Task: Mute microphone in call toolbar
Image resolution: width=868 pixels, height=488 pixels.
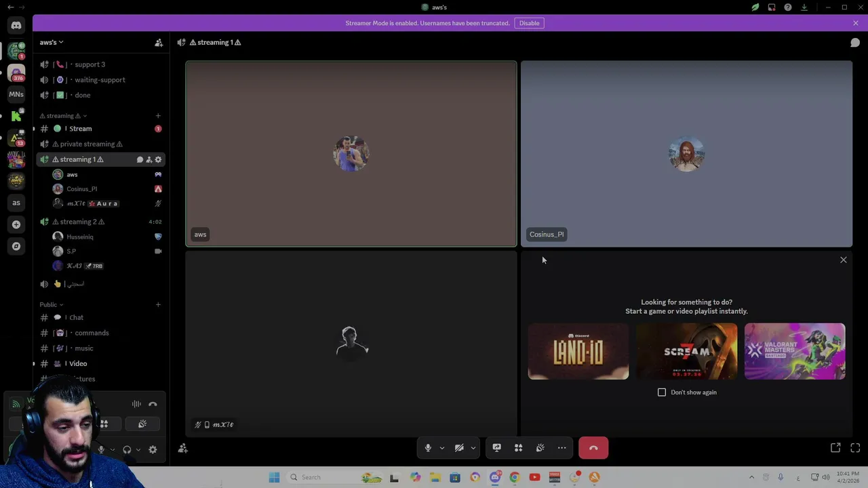Action: click(x=428, y=448)
